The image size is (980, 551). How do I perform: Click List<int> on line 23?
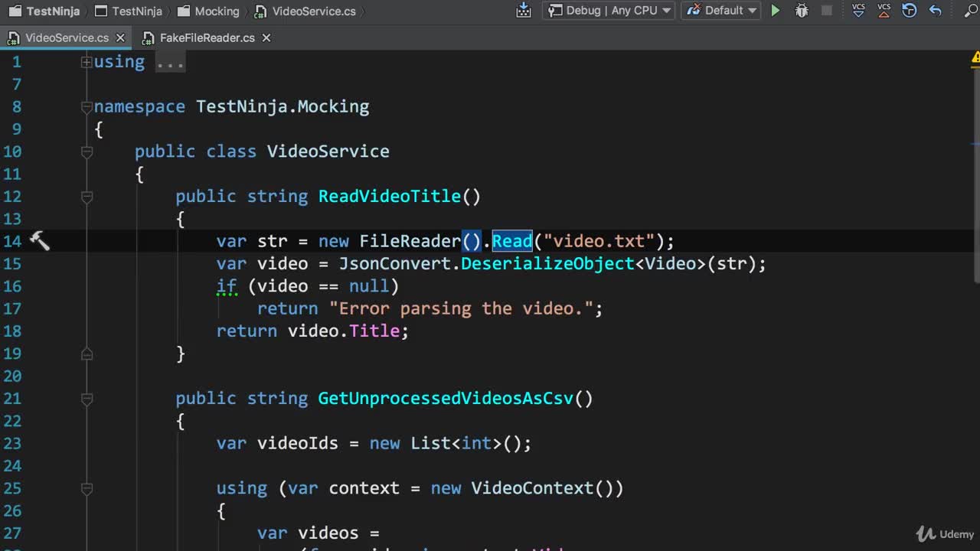456,443
